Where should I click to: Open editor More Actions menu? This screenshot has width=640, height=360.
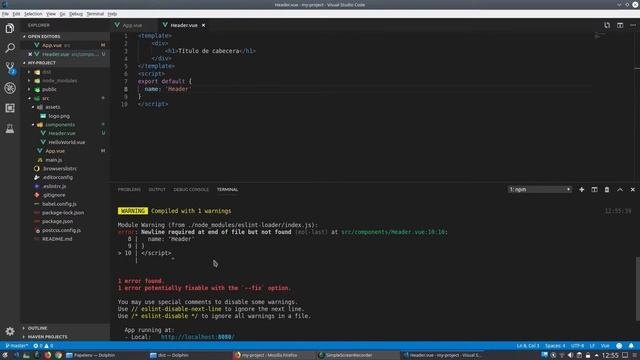pyautogui.click(x=633, y=25)
